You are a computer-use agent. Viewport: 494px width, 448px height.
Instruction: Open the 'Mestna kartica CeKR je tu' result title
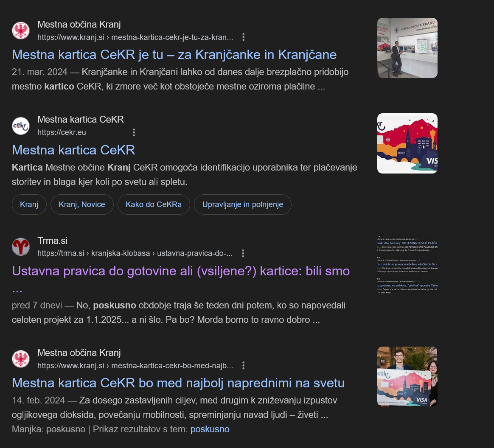click(174, 55)
